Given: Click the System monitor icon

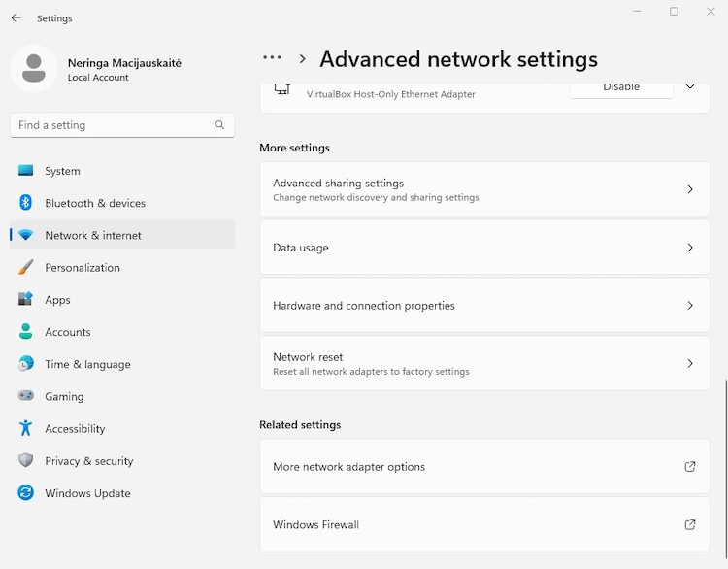Looking at the screenshot, I should (25, 171).
